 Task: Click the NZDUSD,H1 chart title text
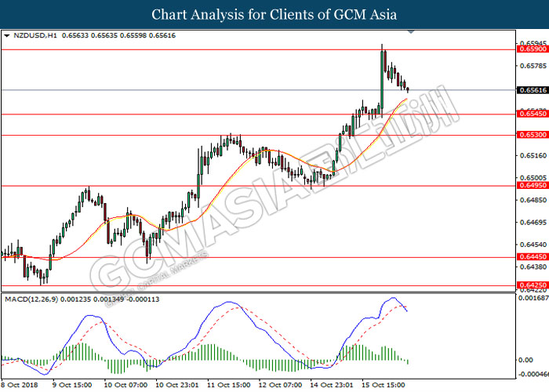point(35,35)
